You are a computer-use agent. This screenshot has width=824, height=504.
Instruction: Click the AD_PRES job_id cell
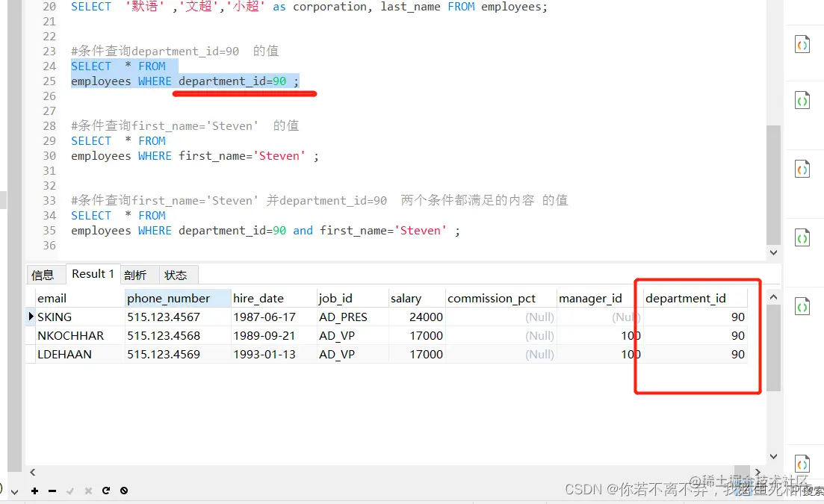[x=352, y=317]
